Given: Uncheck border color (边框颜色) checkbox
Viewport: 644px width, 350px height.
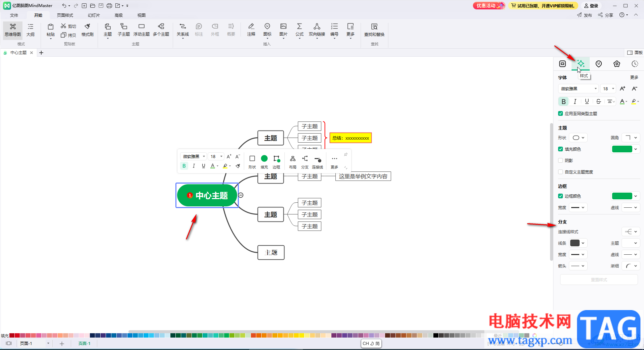Looking at the screenshot, I should click(x=560, y=196).
